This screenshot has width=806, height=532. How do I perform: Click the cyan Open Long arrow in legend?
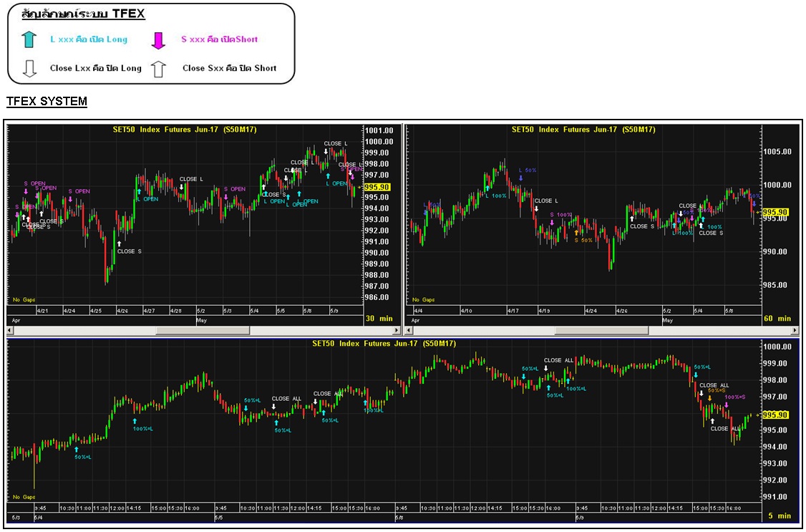coord(28,39)
